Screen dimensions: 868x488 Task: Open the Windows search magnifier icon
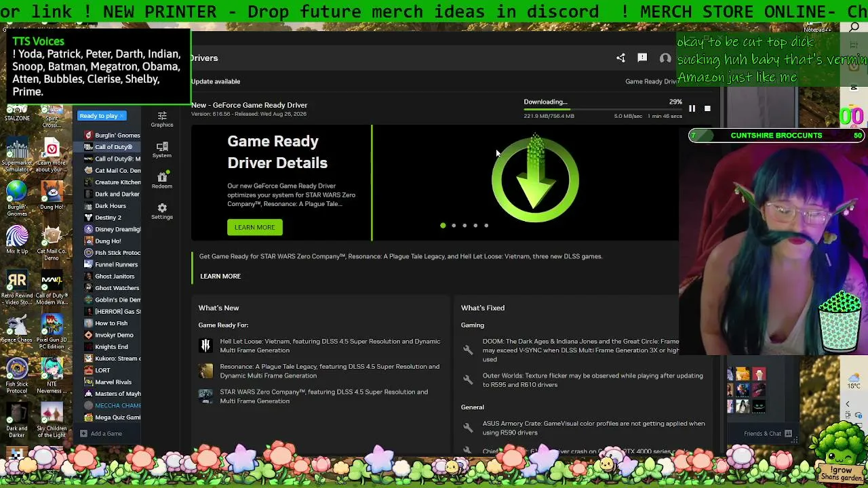click(854, 28)
